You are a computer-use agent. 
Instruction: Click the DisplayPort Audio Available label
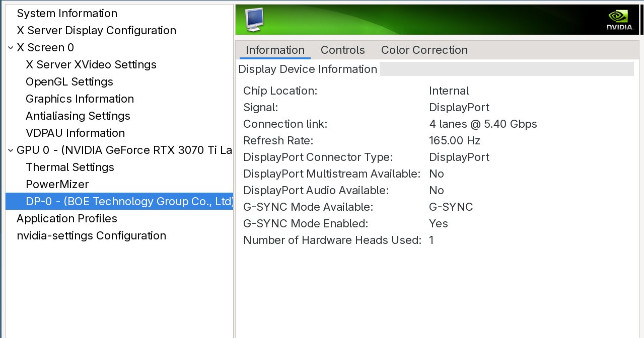coord(316,191)
